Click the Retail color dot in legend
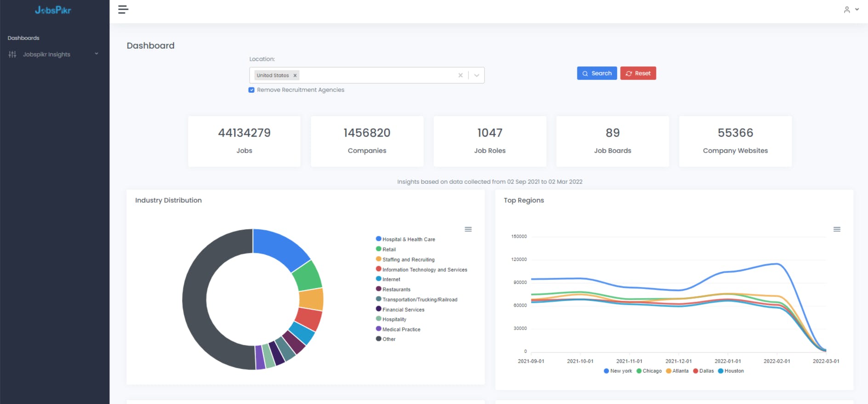 coord(378,249)
